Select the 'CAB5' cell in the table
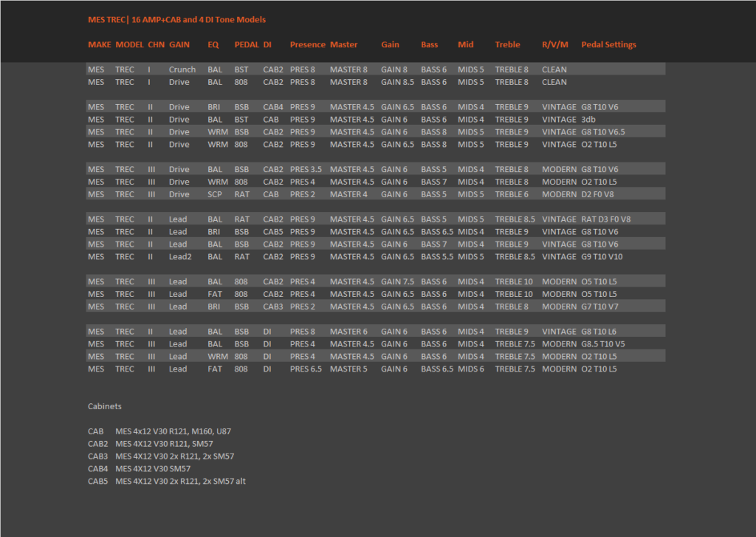The width and height of the screenshot is (756, 537). click(273, 232)
